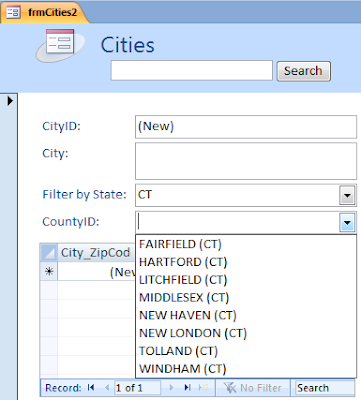Select NEW HAVEN (CT) from the list
This screenshot has width=361, height=400.
coord(246,315)
